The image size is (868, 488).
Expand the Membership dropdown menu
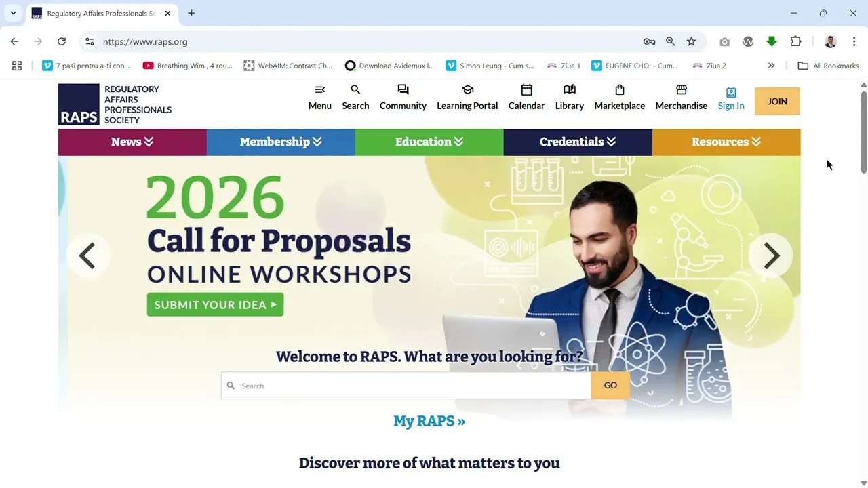(x=281, y=142)
